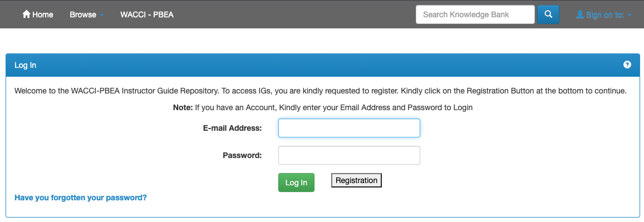Go to the Home menu item
This screenshot has height=222, width=644.
pyautogui.click(x=37, y=14)
